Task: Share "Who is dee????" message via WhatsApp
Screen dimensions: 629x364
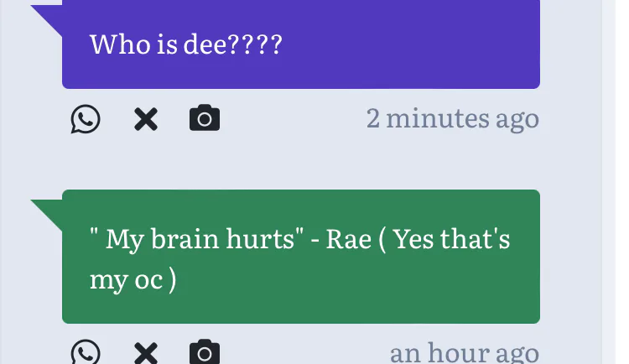Action: [x=85, y=120]
